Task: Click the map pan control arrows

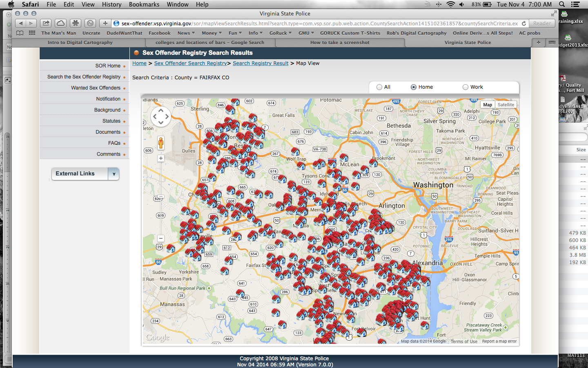Action: [x=161, y=117]
